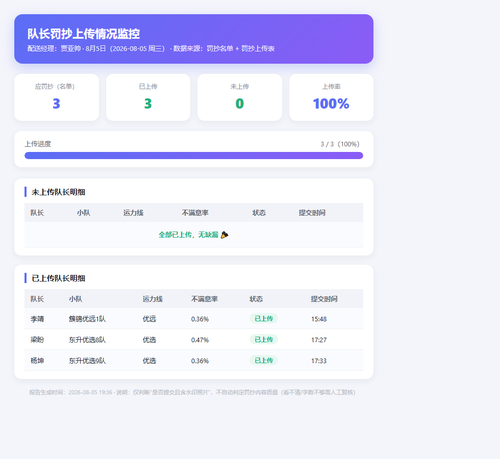The image size is (500, 459).
Task: Click the party emoji after 无缺漏
Action: pyautogui.click(x=224, y=235)
